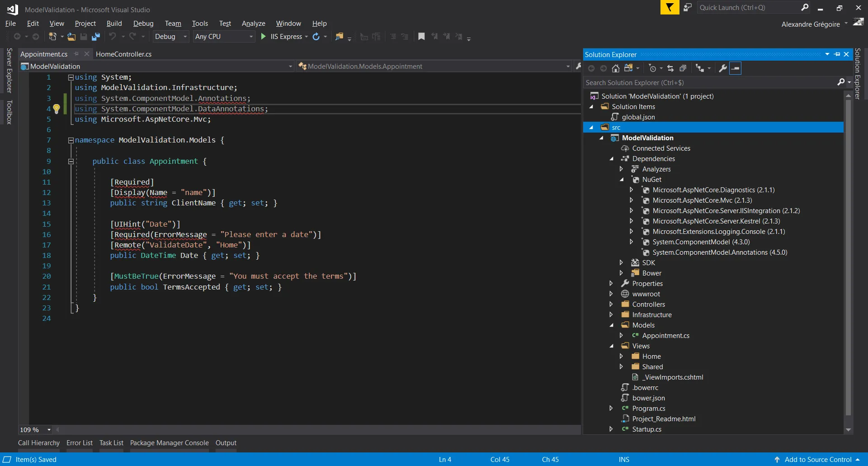Expand the Controllers folder in the tree
Viewport: 868px width, 466px height.
pyautogui.click(x=611, y=304)
